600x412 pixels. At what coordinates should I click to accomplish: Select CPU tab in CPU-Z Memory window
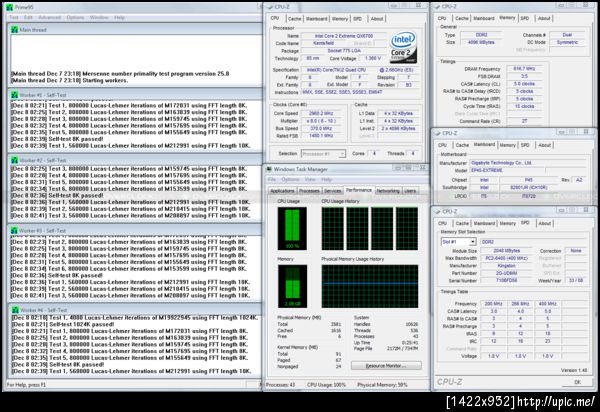442,18
